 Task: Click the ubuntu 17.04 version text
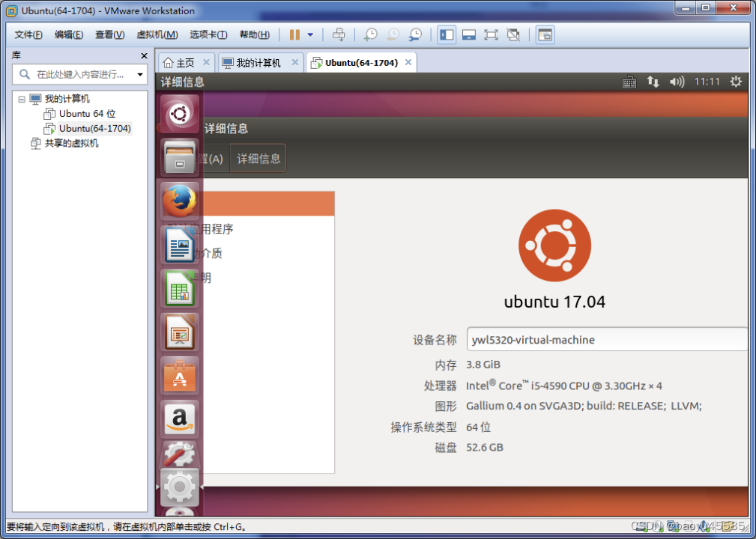pos(554,302)
